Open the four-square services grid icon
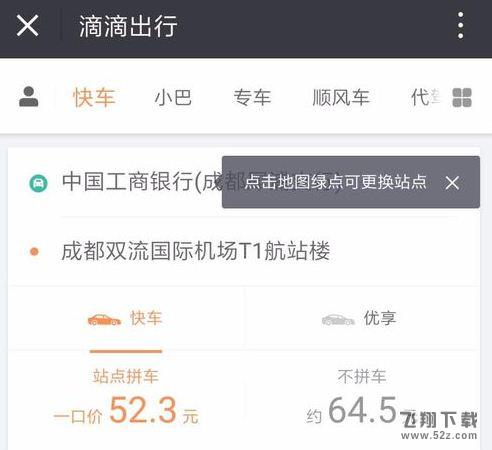 pyautogui.click(x=462, y=97)
